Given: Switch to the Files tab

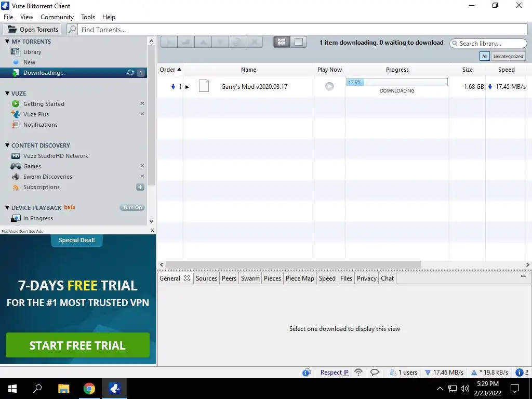Looking at the screenshot, I should click(x=346, y=278).
